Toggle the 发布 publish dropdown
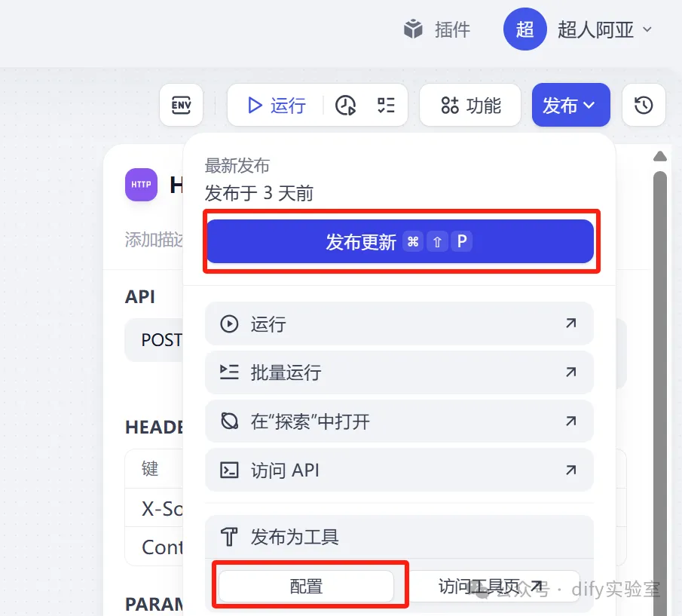This screenshot has height=616, width=682. [570, 105]
